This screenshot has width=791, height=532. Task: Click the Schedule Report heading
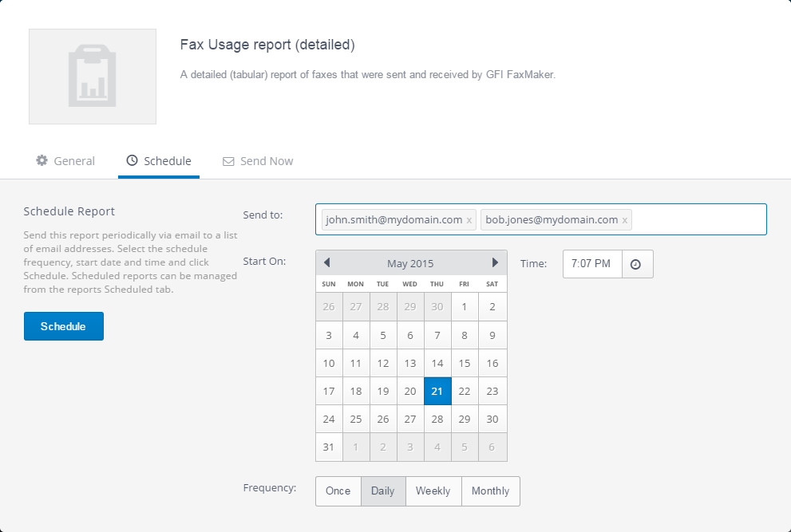tap(69, 211)
